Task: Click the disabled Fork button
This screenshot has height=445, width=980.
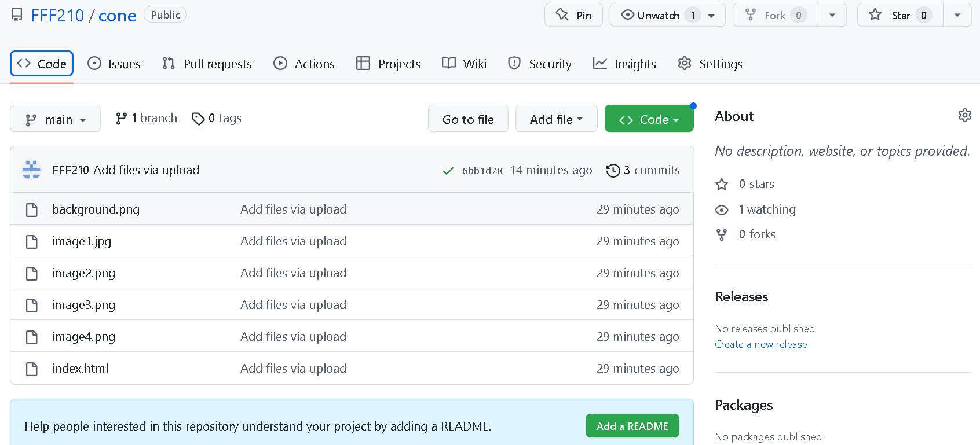Action: click(776, 15)
